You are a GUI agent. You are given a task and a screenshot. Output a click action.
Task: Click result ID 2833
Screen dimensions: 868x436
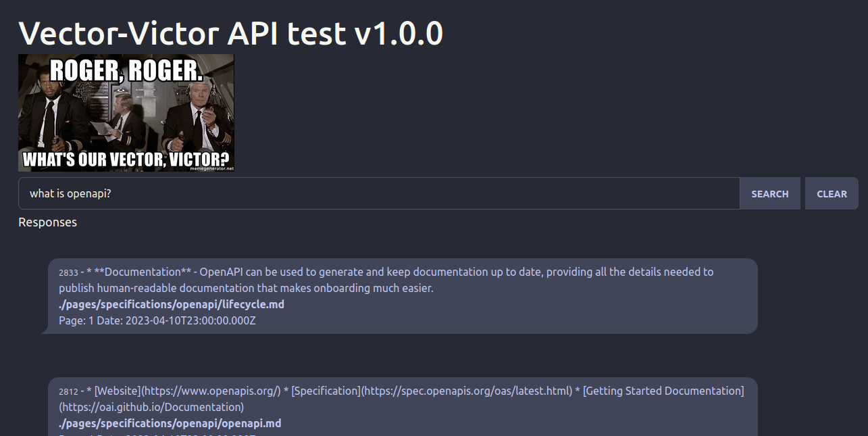click(68, 272)
